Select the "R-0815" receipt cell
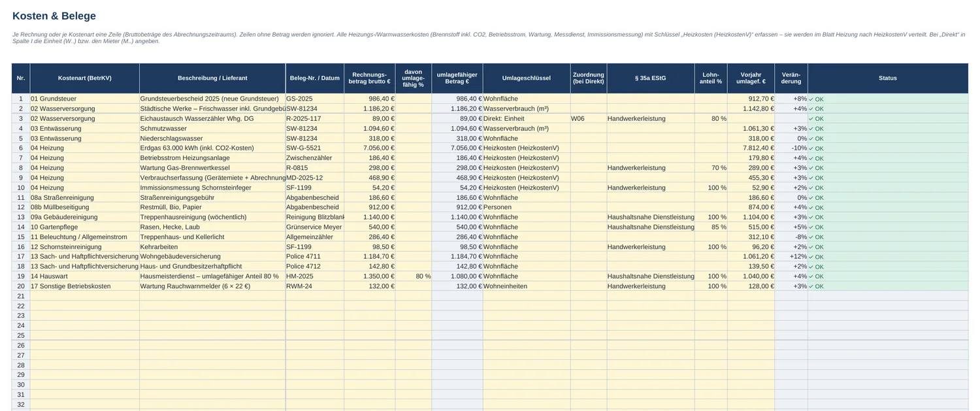 pos(315,168)
